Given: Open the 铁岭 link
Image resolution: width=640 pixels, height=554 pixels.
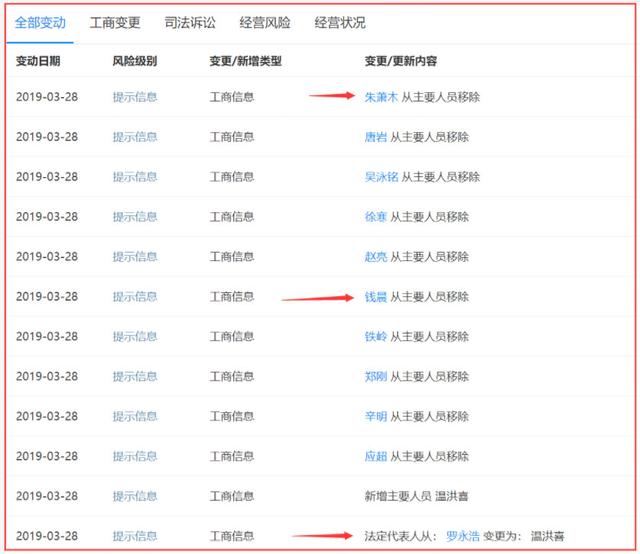Looking at the screenshot, I should 375,337.
